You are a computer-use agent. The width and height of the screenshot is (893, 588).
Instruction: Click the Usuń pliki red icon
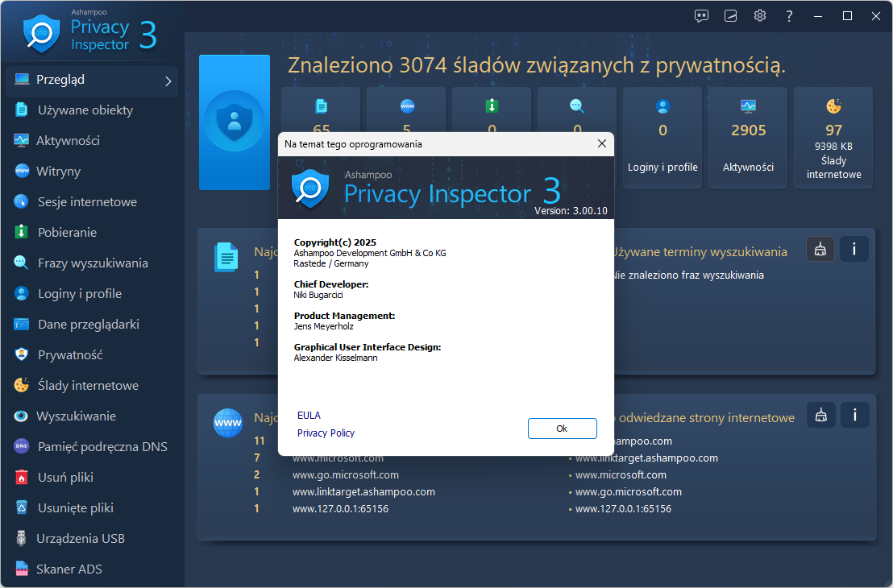tap(21, 478)
